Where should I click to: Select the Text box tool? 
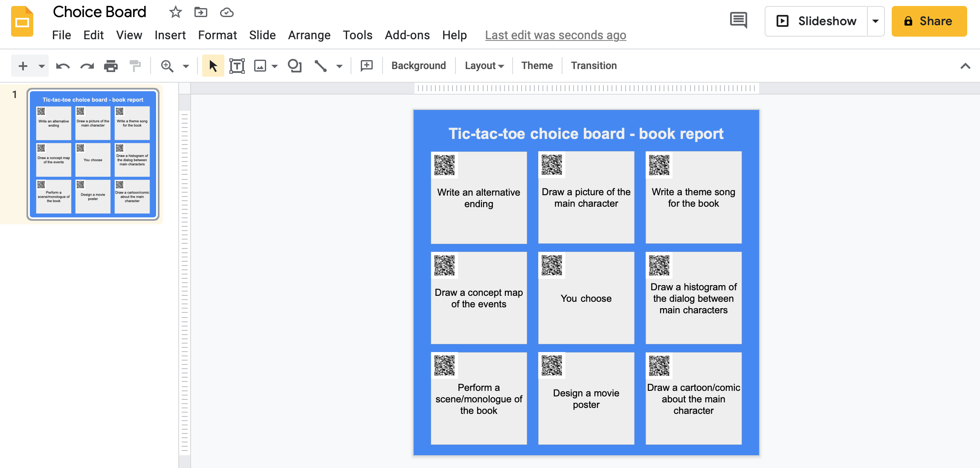(237, 66)
